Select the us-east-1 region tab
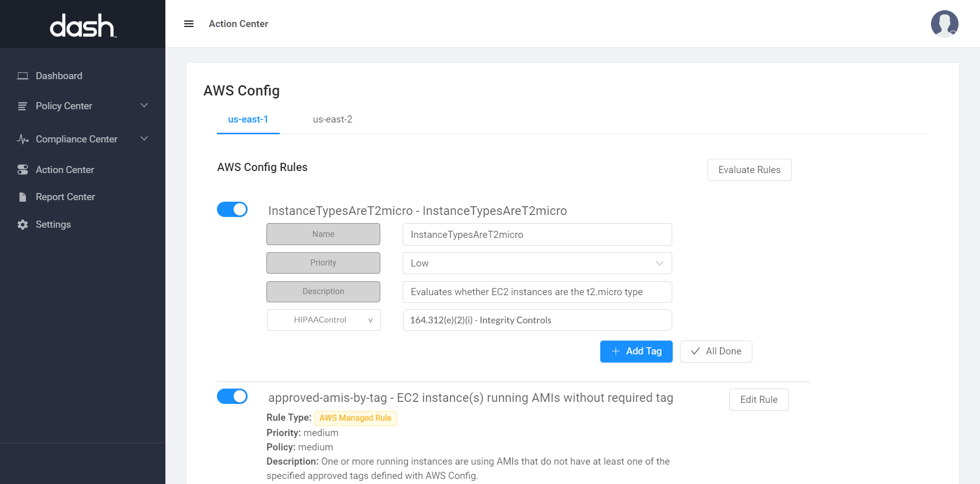Image resolution: width=980 pixels, height=484 pixels. coord(248,119)
